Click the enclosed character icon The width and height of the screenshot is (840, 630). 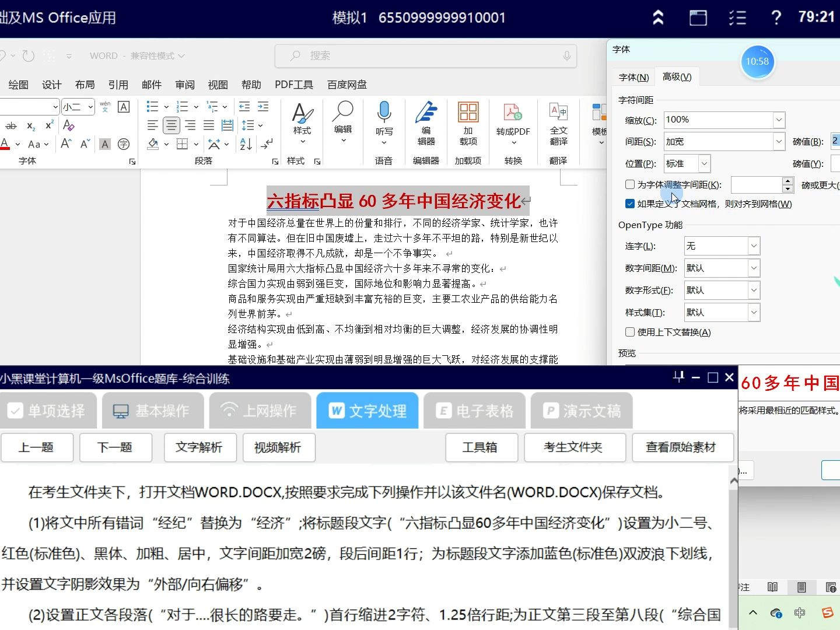click(124, 143)
